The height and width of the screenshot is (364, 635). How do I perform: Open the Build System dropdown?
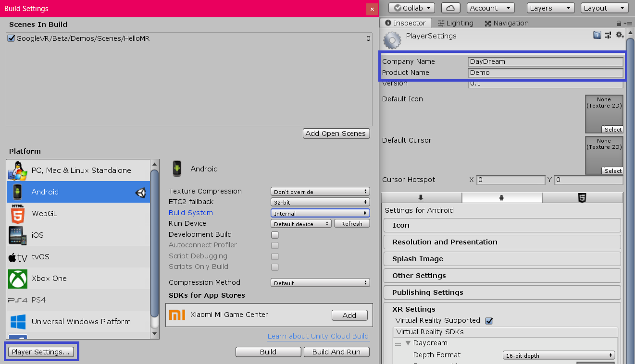coord(320,213)
